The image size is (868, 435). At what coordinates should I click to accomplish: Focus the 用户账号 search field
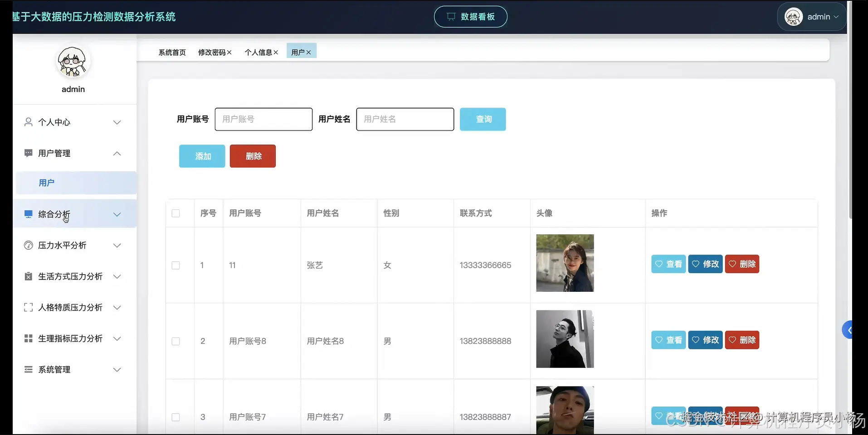tap(263, 119)
